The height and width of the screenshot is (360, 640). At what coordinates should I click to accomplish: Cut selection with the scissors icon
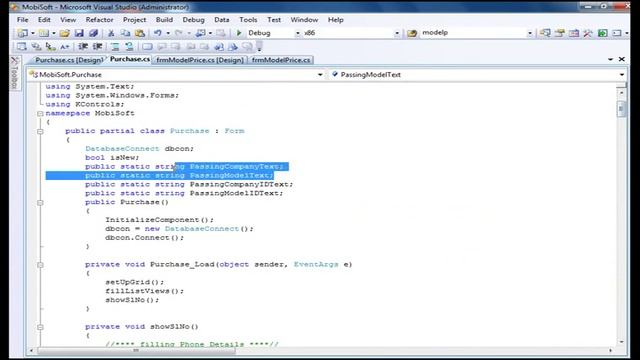[x=111, y=33]
